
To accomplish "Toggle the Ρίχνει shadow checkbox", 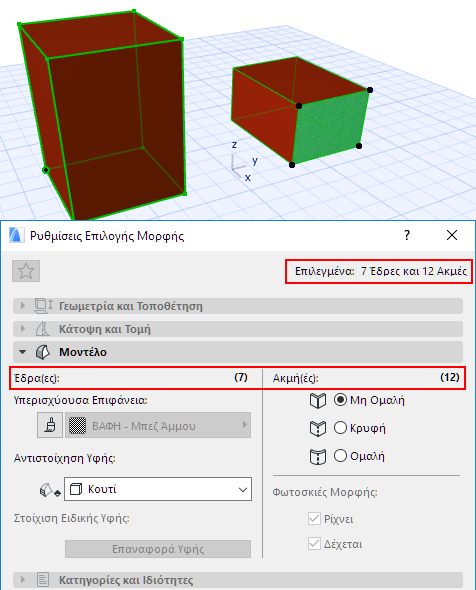I will (x=314, y=519).
